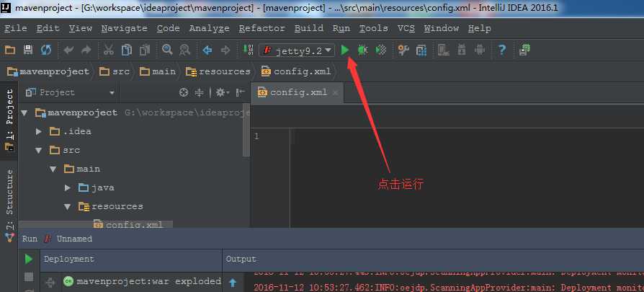Click Run with Coverage toolbar icon
Viewport: 644px width, 292px height.
(x=381, y=50)
